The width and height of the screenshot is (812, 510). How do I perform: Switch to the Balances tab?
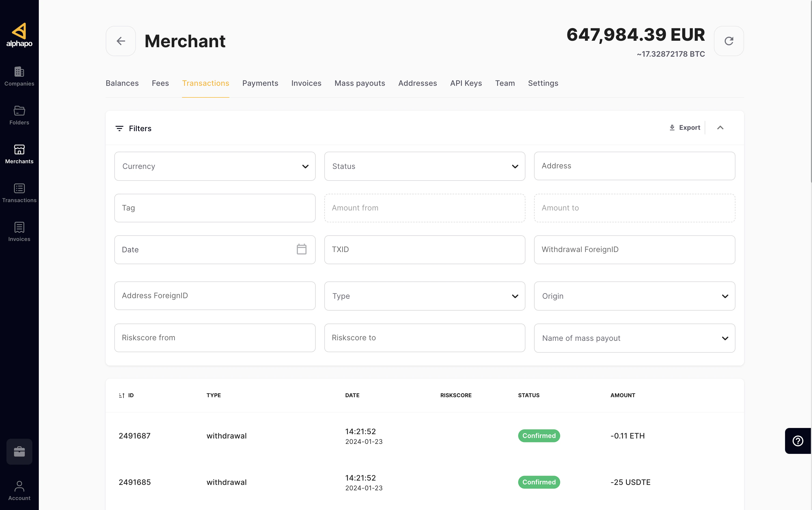click(122, 83)
